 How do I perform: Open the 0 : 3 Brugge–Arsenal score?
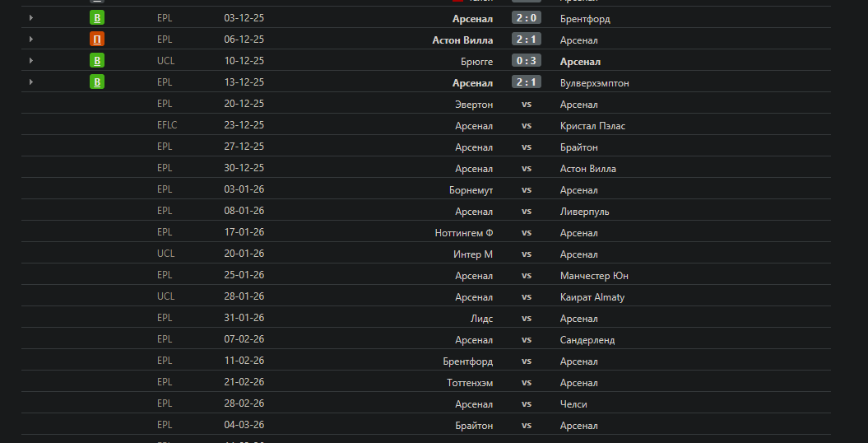(x=526, y=61)
